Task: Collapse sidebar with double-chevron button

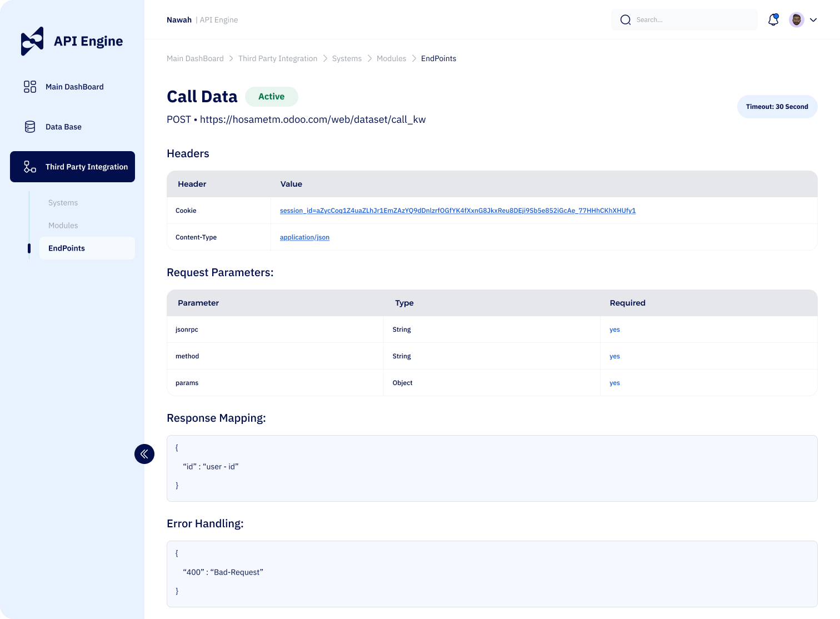Action: point(144,454)
